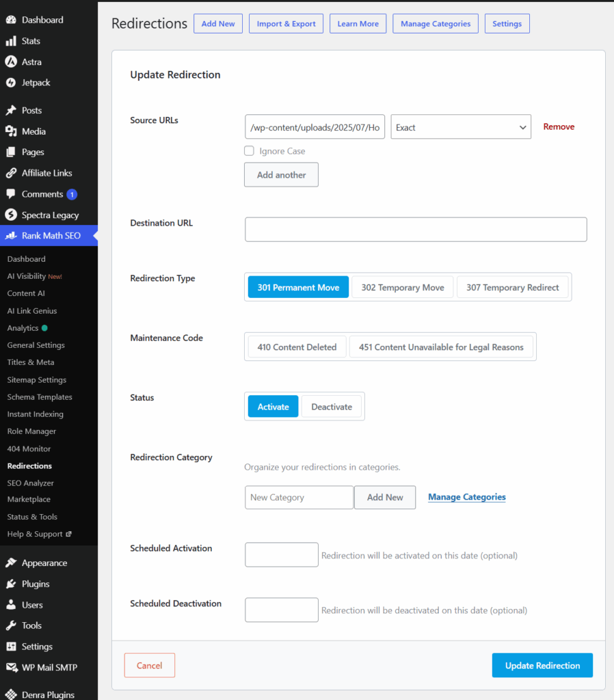
Task: Click the Settings sliders icon in sidebar
Action: click(11, 647)
